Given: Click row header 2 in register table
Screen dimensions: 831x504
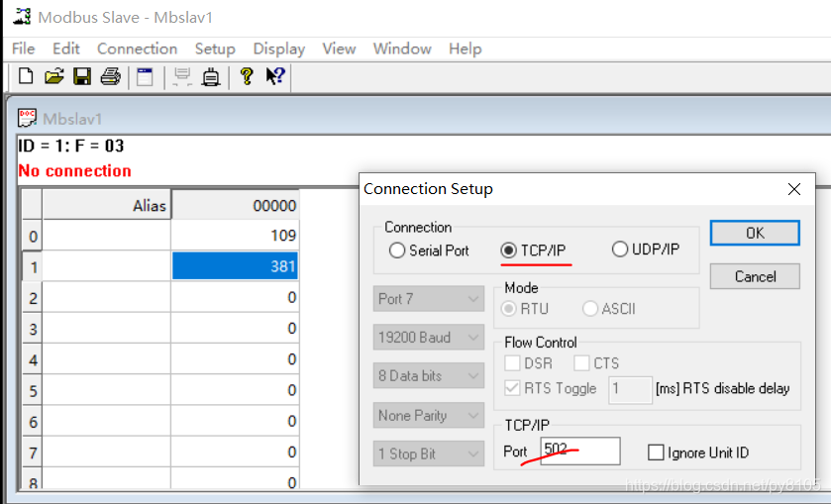Looking at the screenshot, I should (x=32, y=298).
